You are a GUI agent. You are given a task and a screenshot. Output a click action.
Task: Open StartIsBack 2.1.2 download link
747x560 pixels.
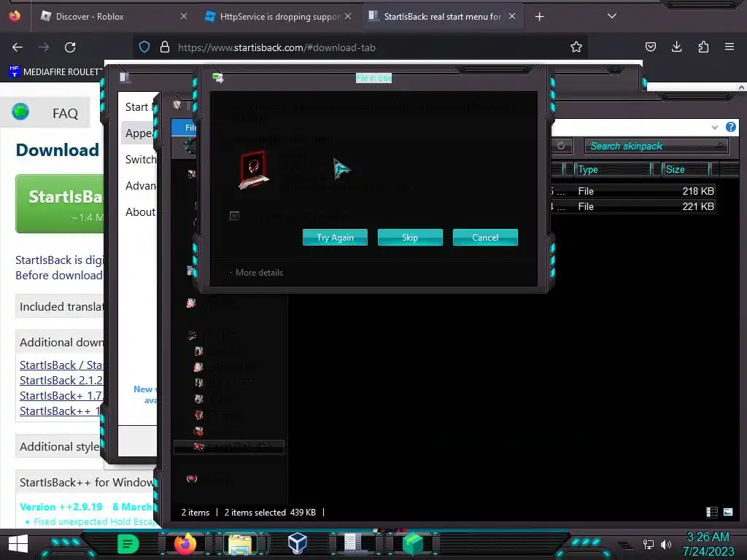61,381
